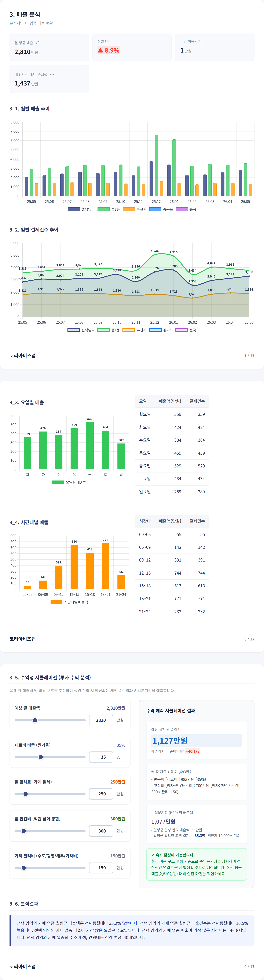
Task: Click the 12~15 row label in table
Action: 145,573
